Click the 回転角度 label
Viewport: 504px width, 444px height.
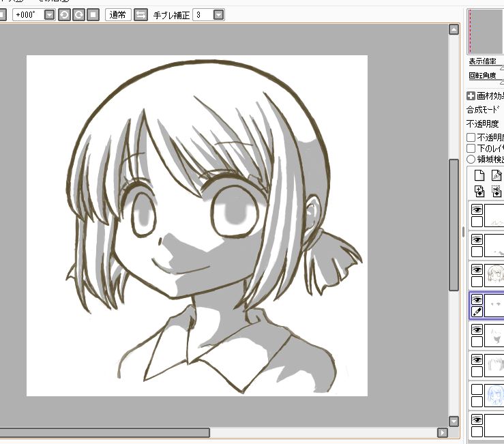(x=482, y=76)
